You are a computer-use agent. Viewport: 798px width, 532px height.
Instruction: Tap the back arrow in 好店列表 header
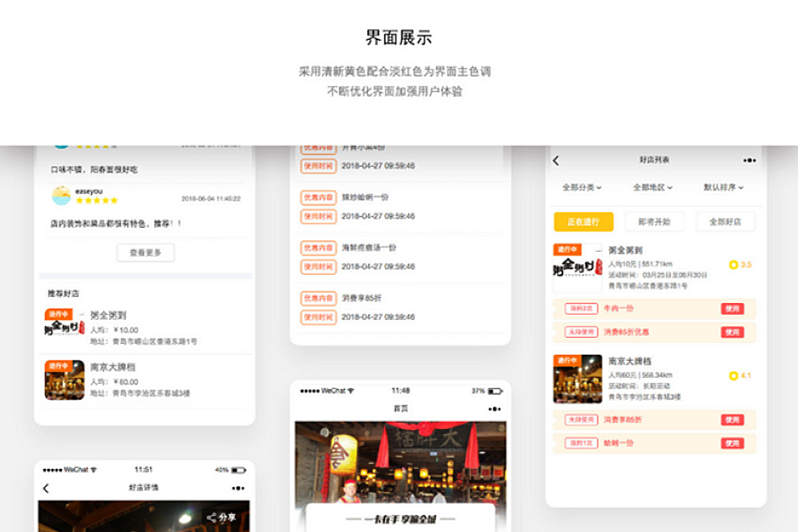(x=556, y=160)
